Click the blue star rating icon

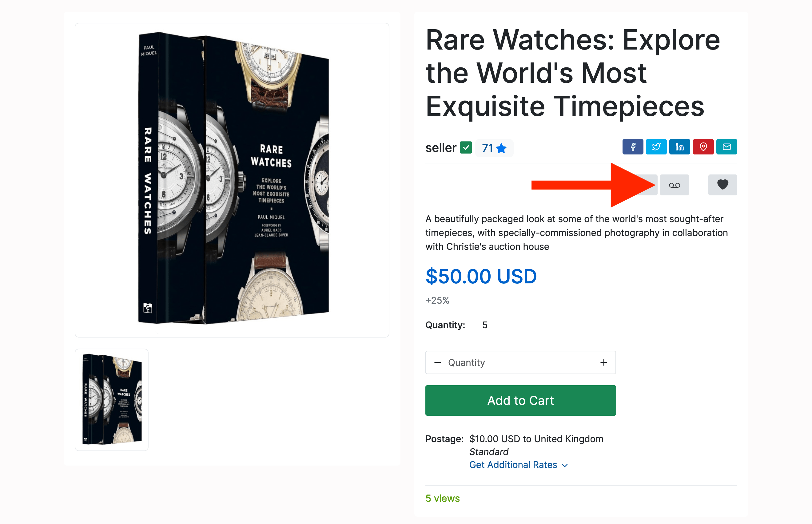(501, 148)
